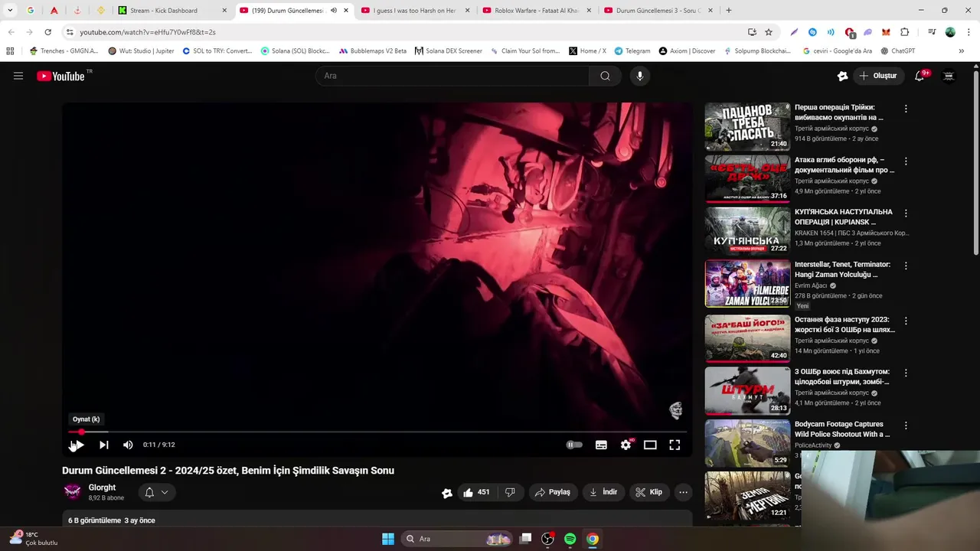Switch to Roblox Warfare tab
Image resolution: width=980 pixels, height=551 pixels.
pos(537,11)
